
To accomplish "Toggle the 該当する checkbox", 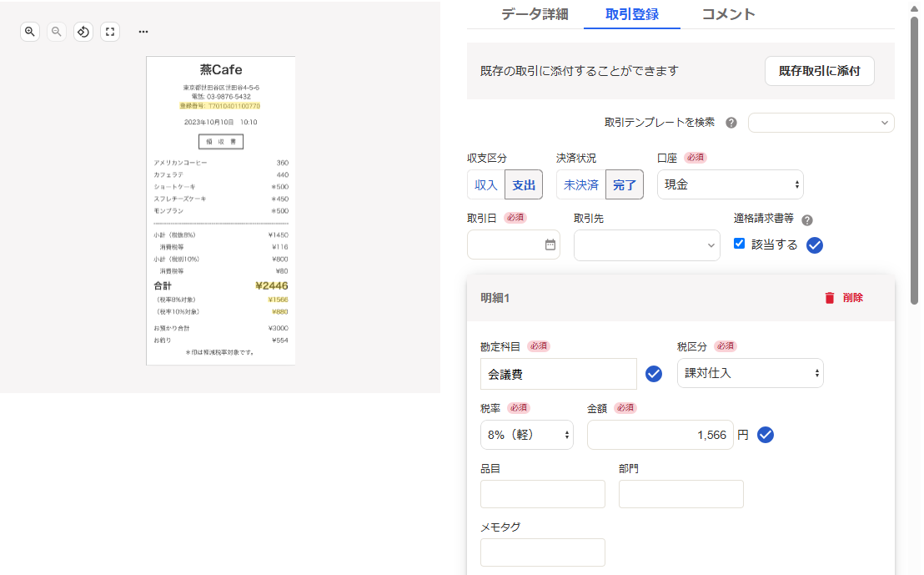I will 739,244.
